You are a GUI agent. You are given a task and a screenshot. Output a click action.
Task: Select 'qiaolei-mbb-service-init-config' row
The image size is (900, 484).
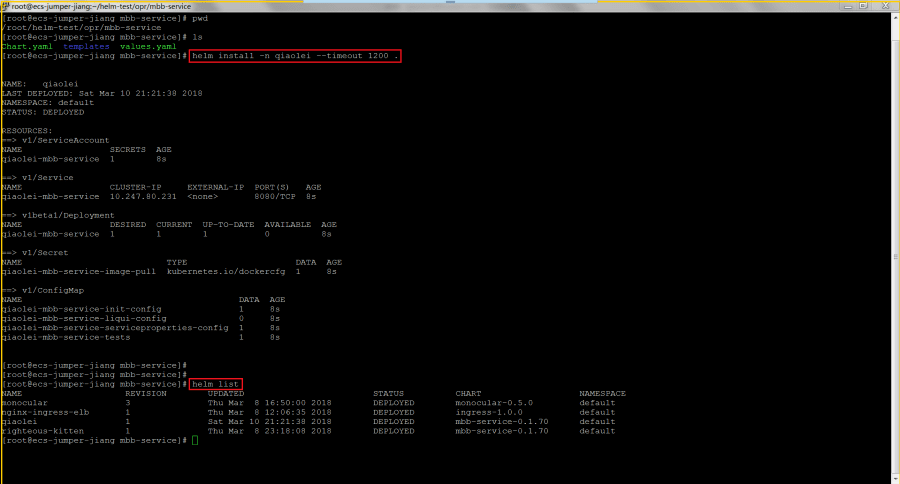(141, 309)
